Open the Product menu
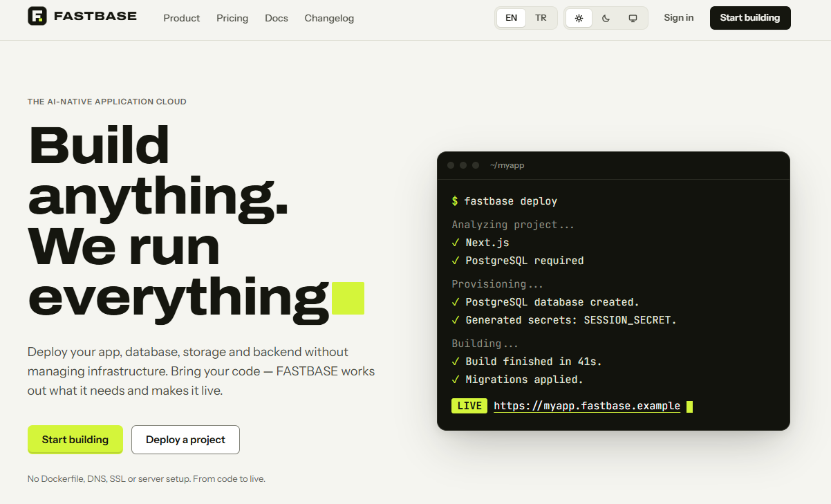Image resolution: width=831 pixels, height=504 pixels. (x=182, y=18)
